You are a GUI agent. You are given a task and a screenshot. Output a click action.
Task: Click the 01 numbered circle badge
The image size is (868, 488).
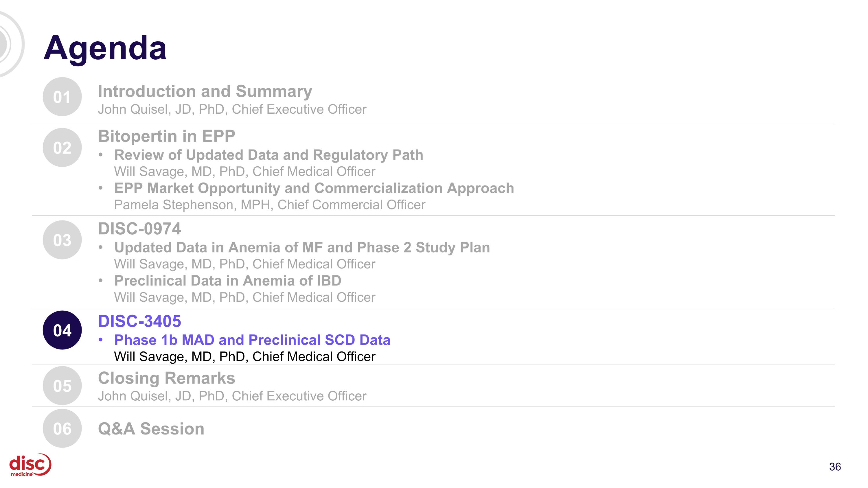(62, 97)
